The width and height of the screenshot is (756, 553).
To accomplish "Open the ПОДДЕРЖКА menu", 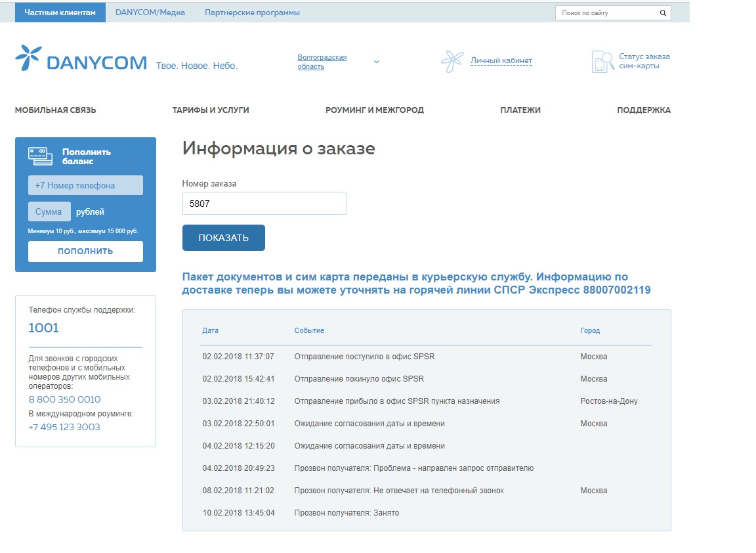I will click(x=644, y=110).
